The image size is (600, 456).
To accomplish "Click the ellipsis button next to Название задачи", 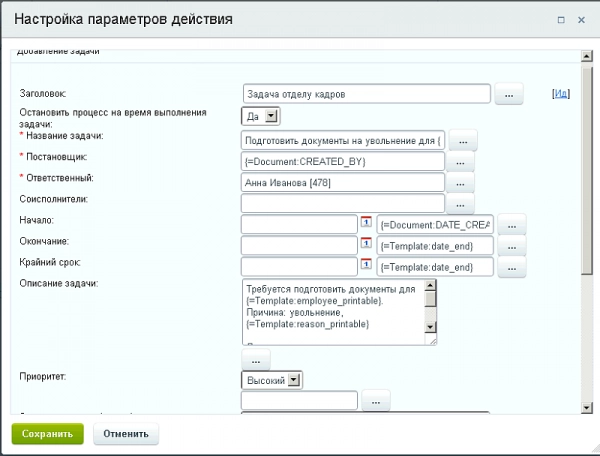I will click(468, 139).
